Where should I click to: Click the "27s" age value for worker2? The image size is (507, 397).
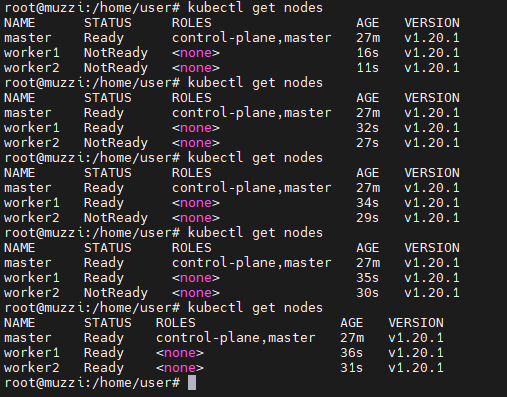pyautogui.click(x=368, y=143)
